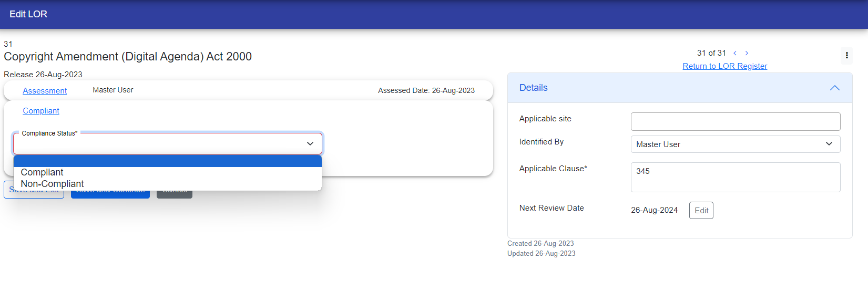The image size is (868, 291).
Task: Open the Identified By dropdown
Action: click(x=735, y=144)
